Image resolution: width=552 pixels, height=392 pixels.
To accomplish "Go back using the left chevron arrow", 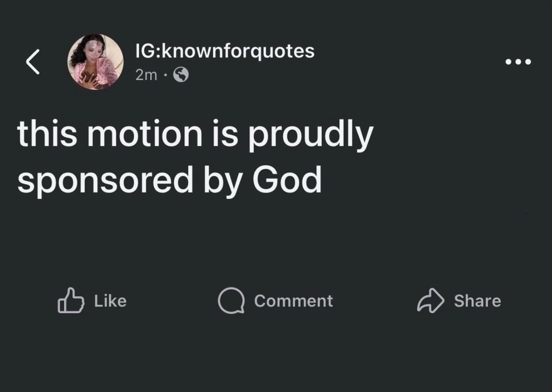I will tap(33, 61).
